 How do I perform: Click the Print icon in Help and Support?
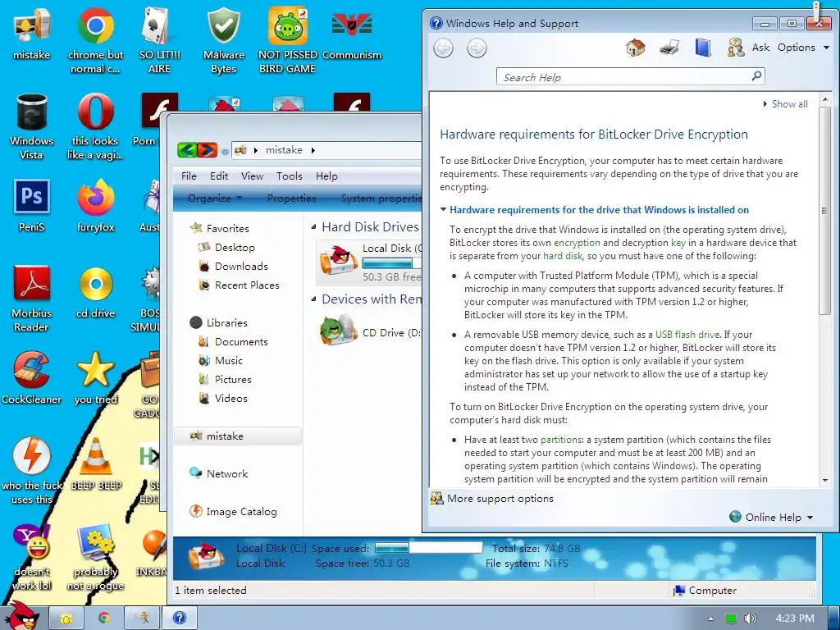click(669, 48)
